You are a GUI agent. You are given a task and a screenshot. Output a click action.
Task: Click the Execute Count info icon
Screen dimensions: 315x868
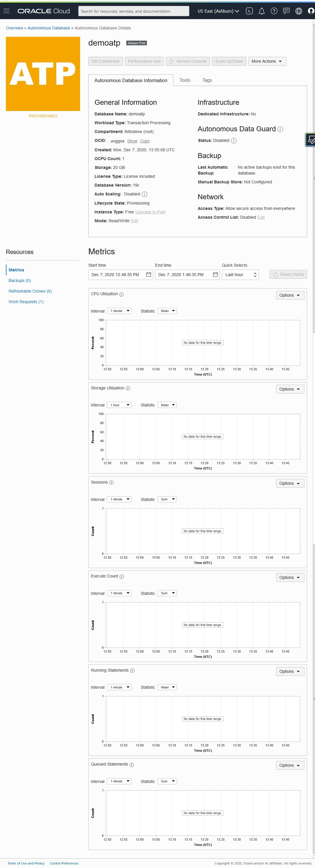pyautogui.click(x=122, y=577)
